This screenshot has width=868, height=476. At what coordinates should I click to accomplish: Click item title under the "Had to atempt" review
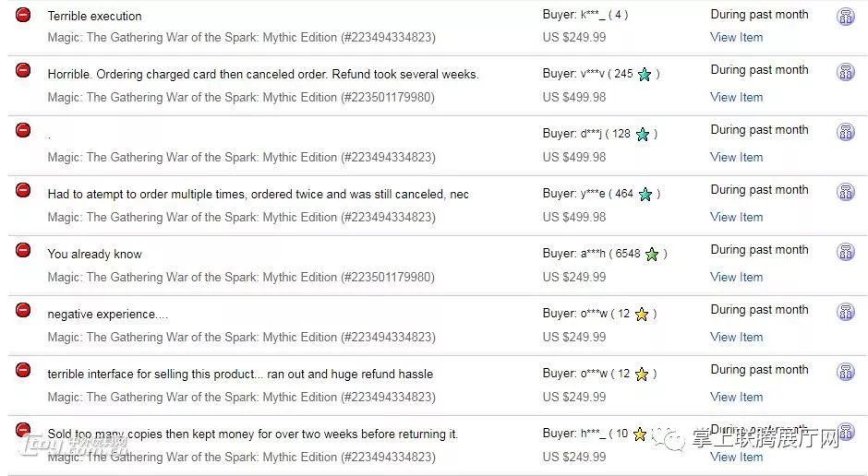[241, 218]
